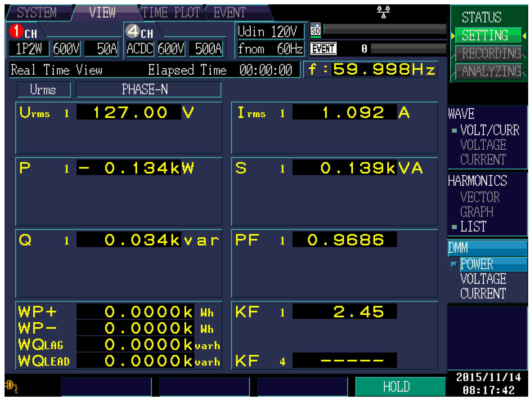Select VOLTAGE under WAVE menu

pyautogui.click(x=483, y=145)
